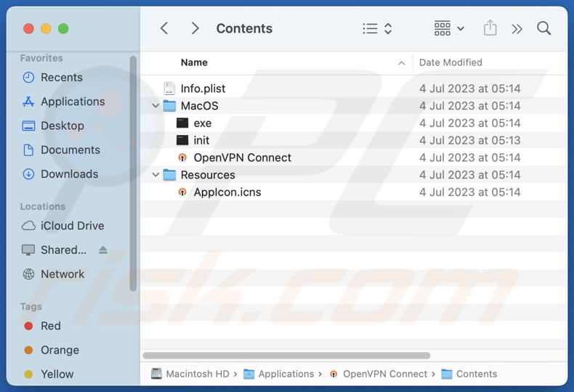Click the Network globe icon
Image resolution: width=574 pixels, height=392 pixels.
click(28, 274)
